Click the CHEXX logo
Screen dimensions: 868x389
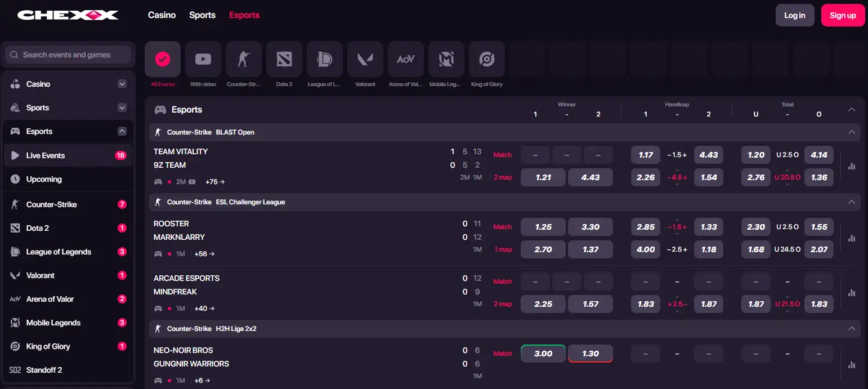click(68, 15)
